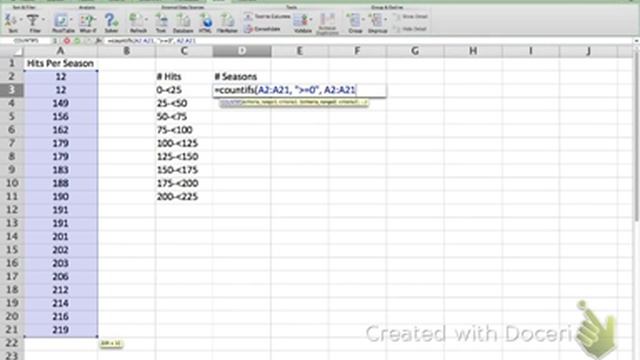Click the Refresh data icon
The image size is (640, 360).
136,20
